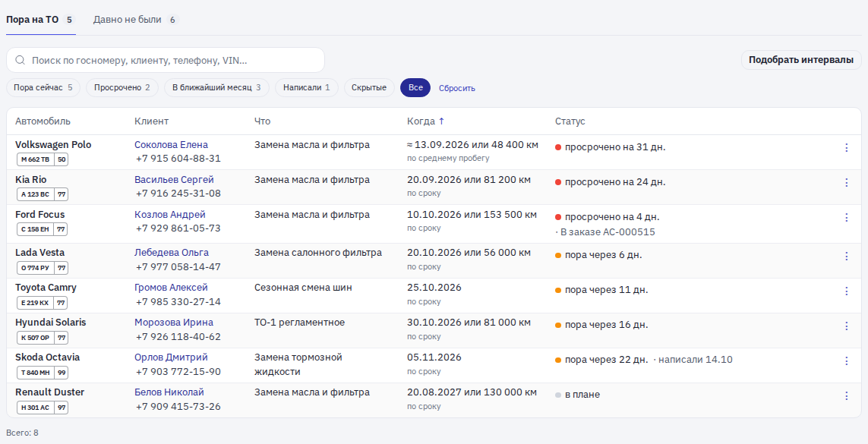The image size is (868, 444).
Task: Open row menu for Lada Vesta
Action: coord(846,256)
